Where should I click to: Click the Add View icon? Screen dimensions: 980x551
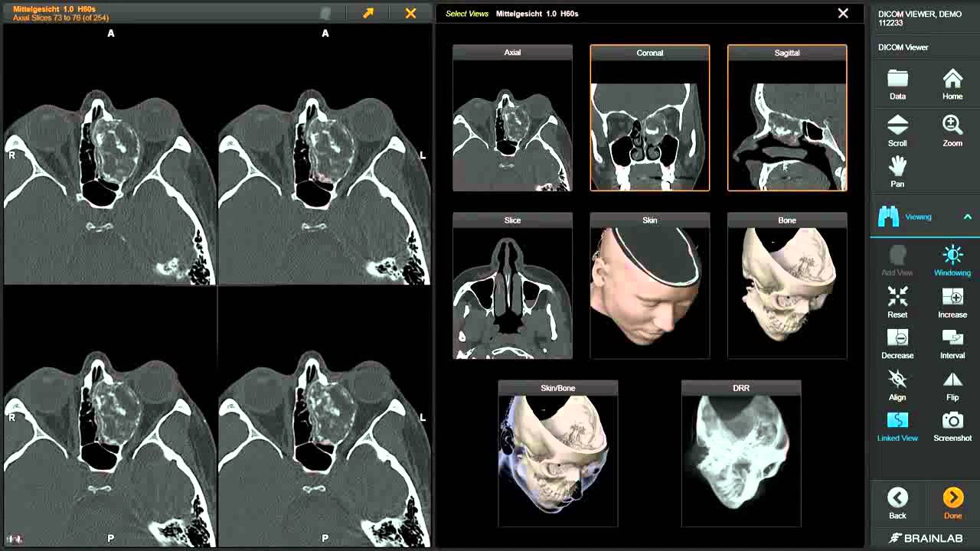[897, 260]
